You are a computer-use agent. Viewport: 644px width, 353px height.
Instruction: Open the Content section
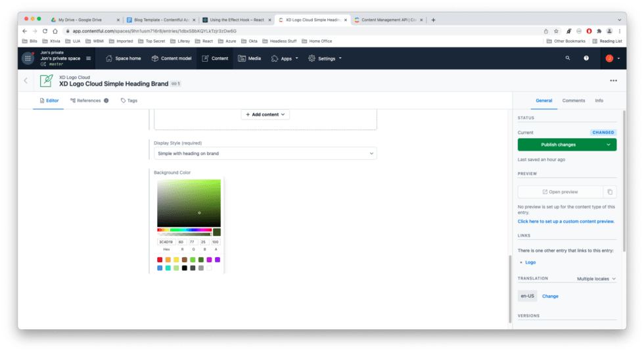[215, 59]
